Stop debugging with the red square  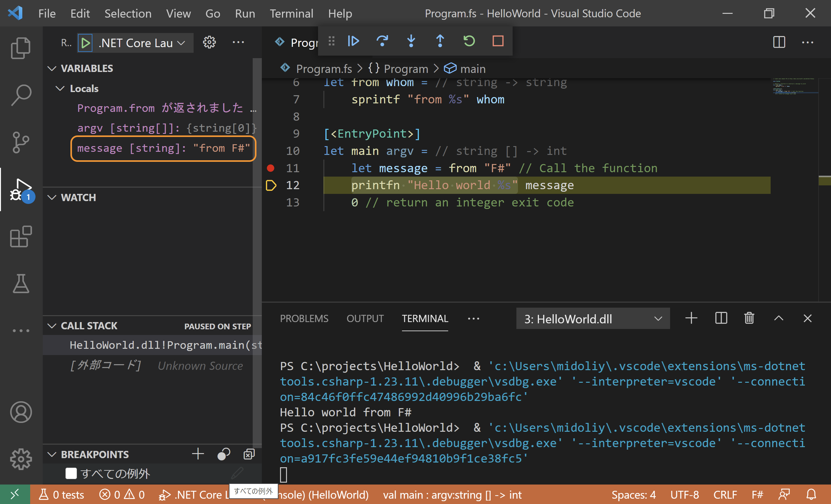[498, 41]
